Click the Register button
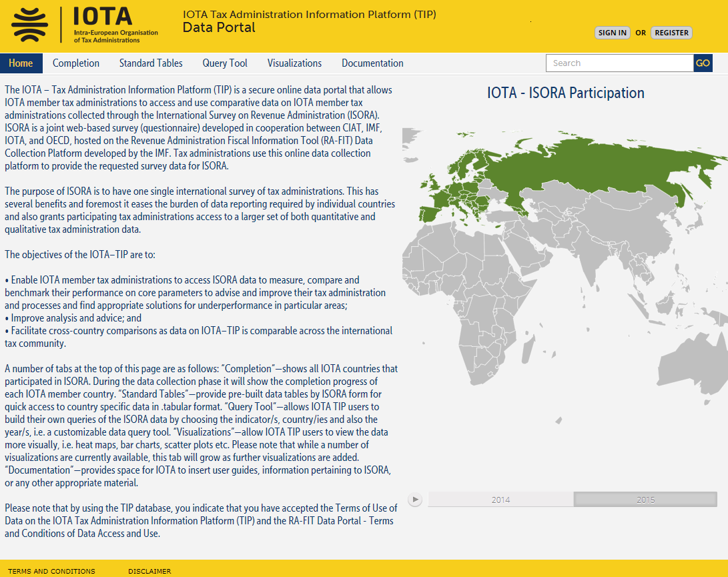The image size is (728, 577). [x=671, y=33]
